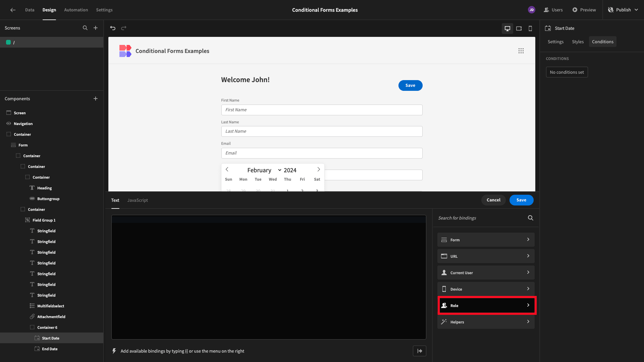Add a component with plus icon
This screenshot has height=362, width=644.
click(96, 99)
